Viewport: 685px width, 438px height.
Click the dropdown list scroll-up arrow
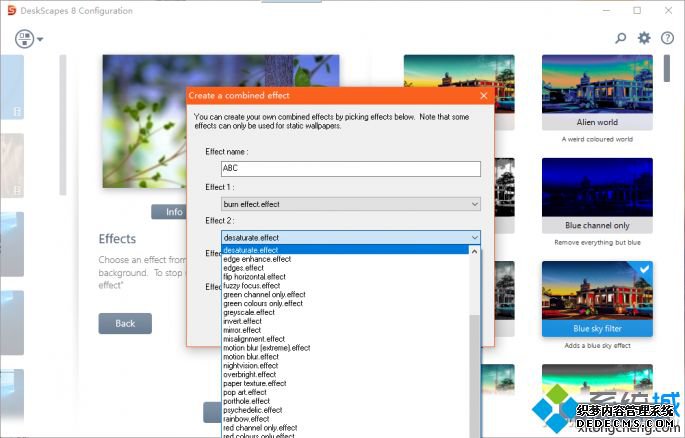474,252
